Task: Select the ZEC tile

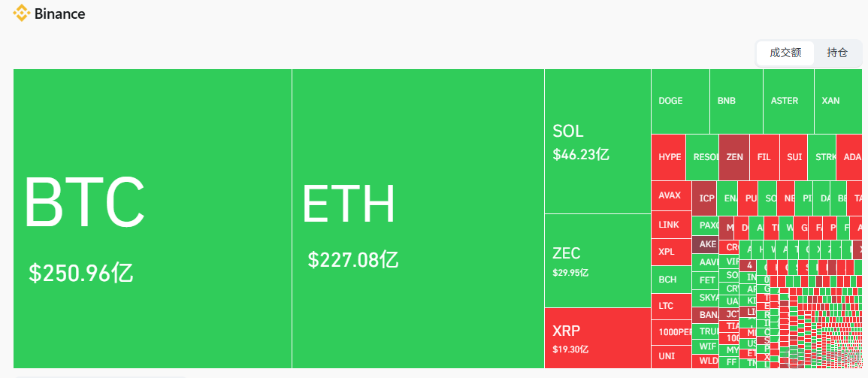Action: coord(597,260)
